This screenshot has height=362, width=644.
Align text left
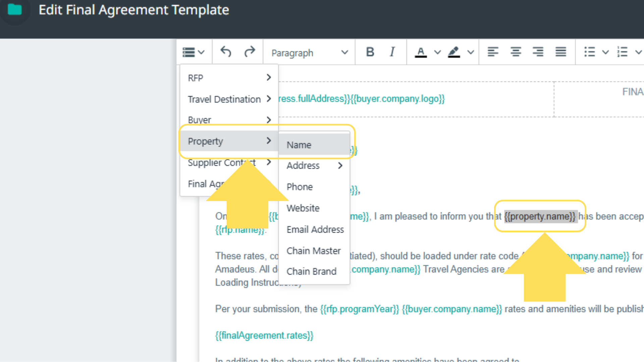[493, 52]
